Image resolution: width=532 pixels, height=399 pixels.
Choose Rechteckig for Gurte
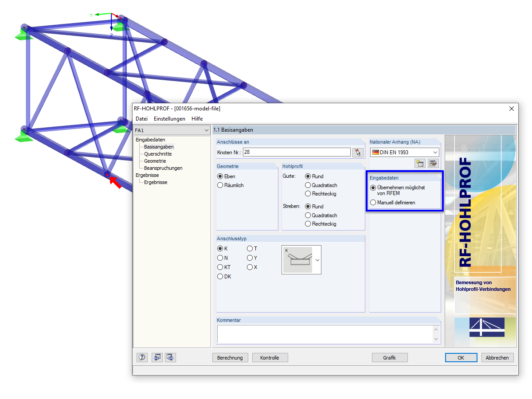pos(308,194)
